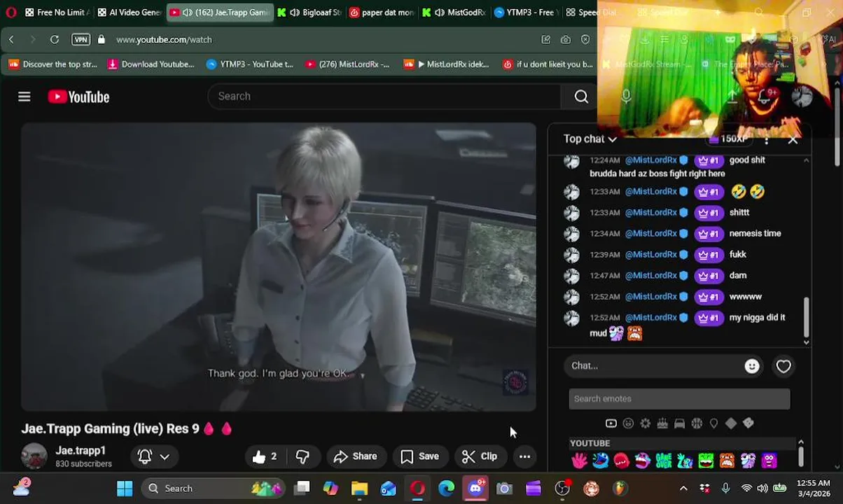Select the lightbulb objects emote category

tap(713, 423)
